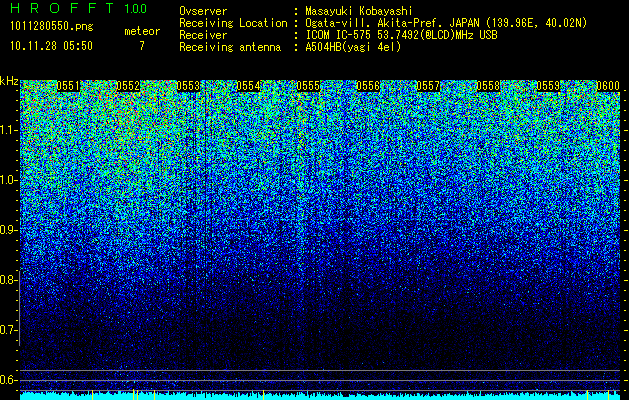Screen dimensions: 629x400
Task: Click the Ogata-vill. Akita-Pref. JAPAN location text
Action: pos(446,23)
